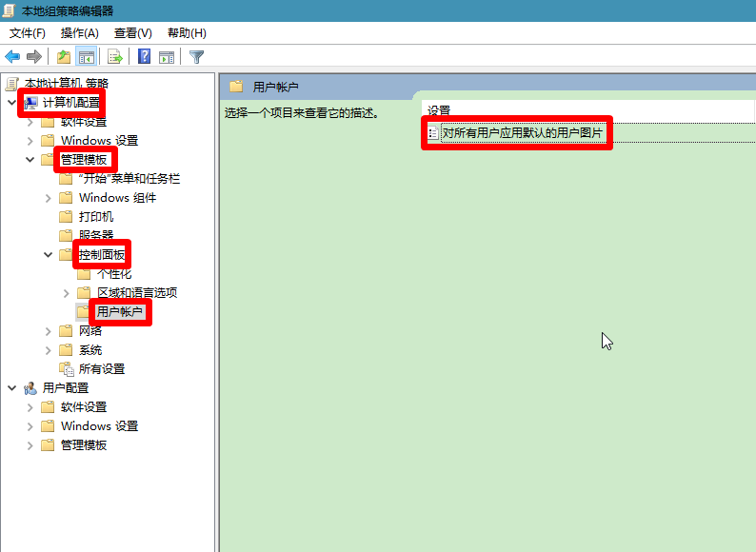This screenshot has height=552, width=756.
Task: Click the Forward arrow toolbar icon
Action: coord(33,57)
